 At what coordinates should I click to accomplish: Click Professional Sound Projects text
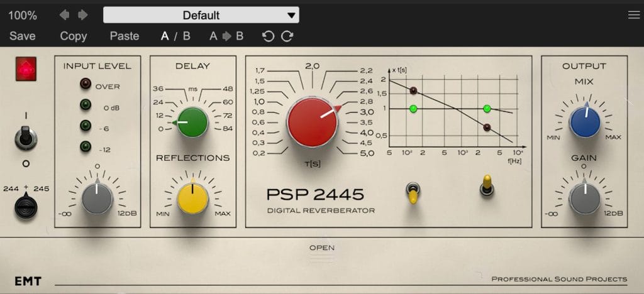pos(559,280)
